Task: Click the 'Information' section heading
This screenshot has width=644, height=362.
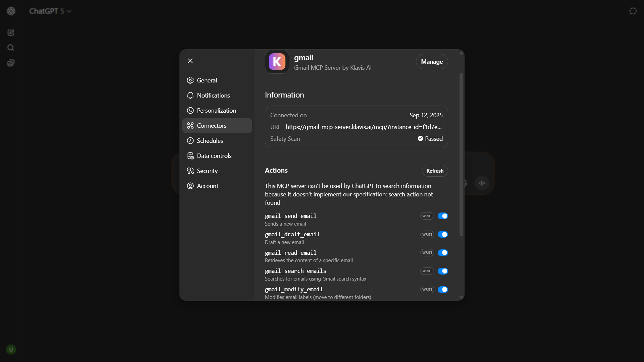Action: coord(284,95)
